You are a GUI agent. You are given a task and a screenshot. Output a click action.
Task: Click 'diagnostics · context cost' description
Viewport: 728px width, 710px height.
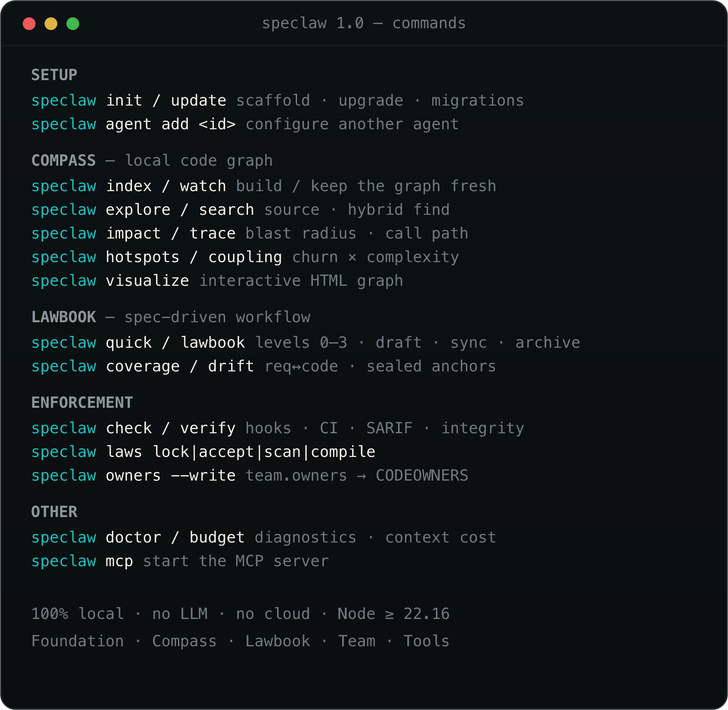pos(375,538)
